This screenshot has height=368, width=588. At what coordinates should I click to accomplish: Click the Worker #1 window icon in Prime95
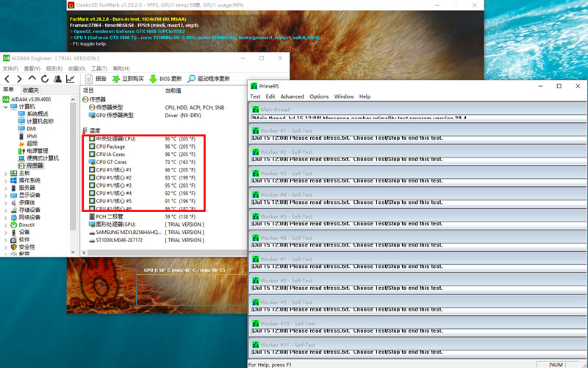[x=256, y=131]
